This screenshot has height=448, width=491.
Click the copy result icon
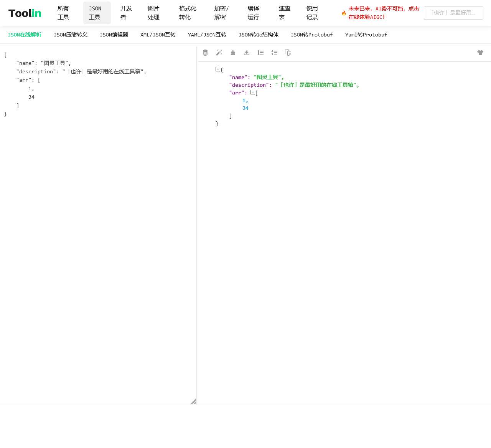(x=288, y=53)
